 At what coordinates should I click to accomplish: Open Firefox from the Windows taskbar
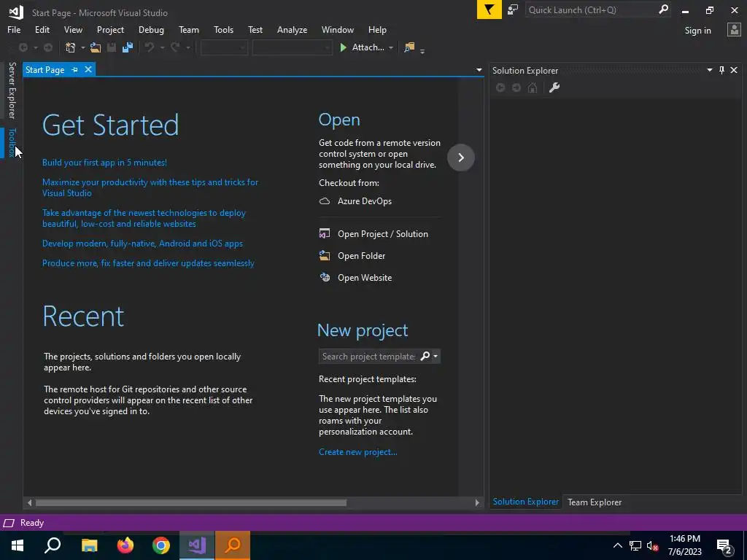[125, 545]
